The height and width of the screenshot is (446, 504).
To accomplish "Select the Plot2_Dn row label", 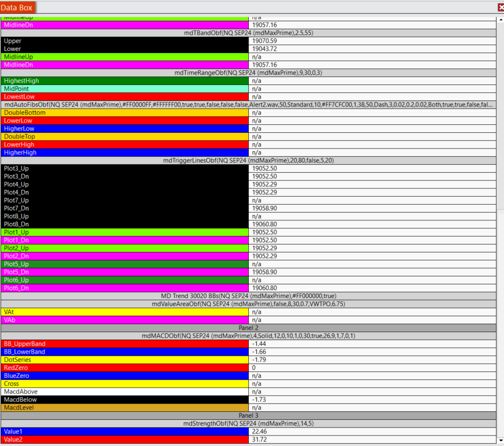I will click(125, 256).
